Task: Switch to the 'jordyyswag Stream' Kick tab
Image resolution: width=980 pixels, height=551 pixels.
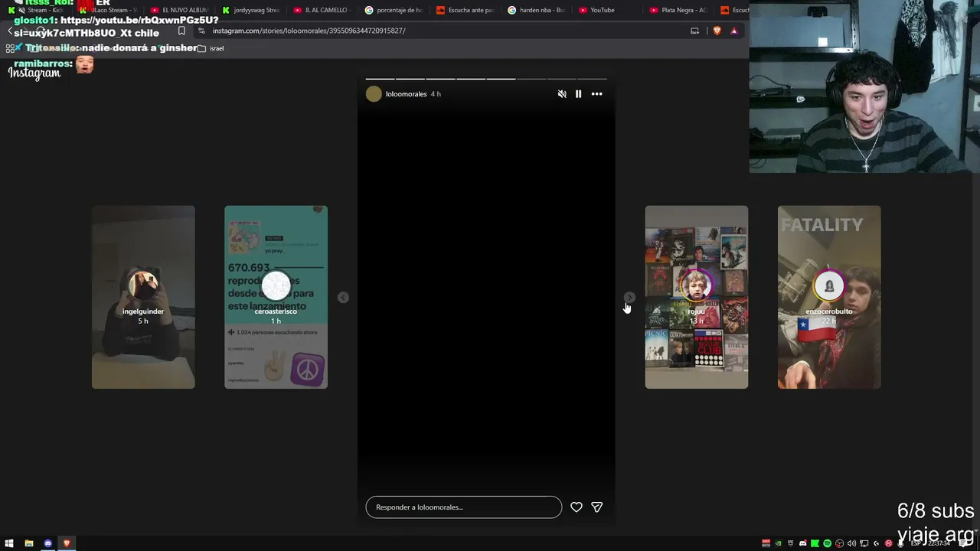Action: 250,10
